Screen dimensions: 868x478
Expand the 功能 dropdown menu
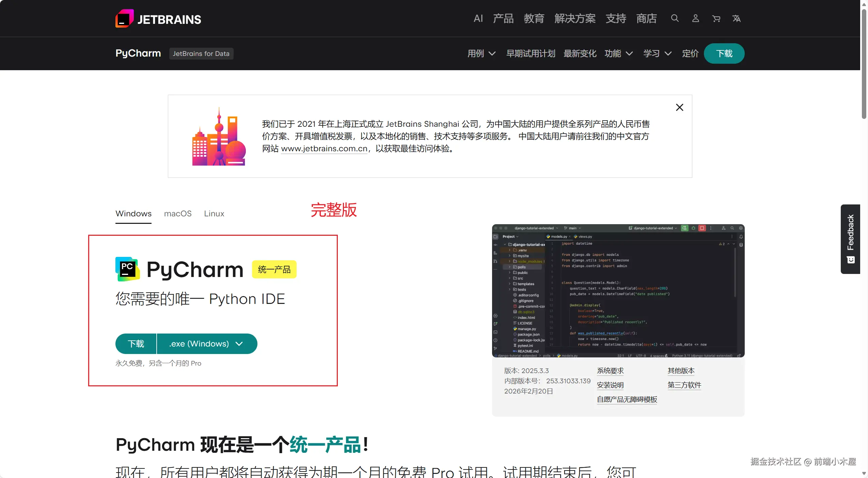pos(618,53)
